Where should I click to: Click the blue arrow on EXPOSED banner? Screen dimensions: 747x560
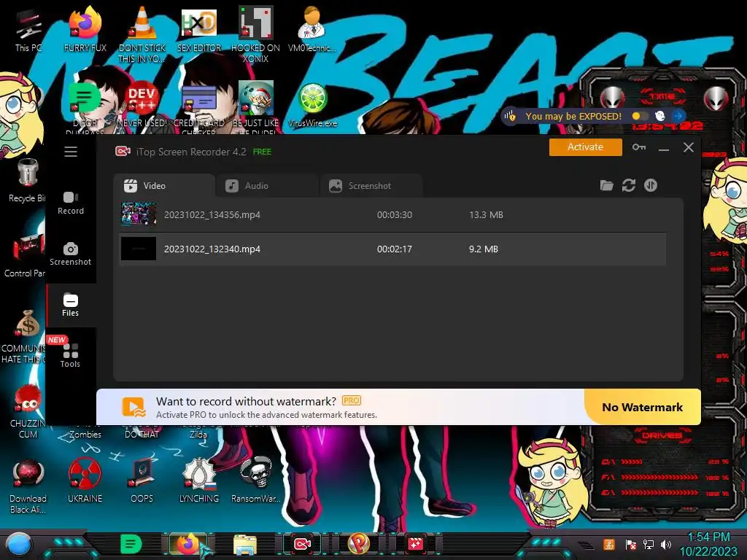(x=678, y=116)
